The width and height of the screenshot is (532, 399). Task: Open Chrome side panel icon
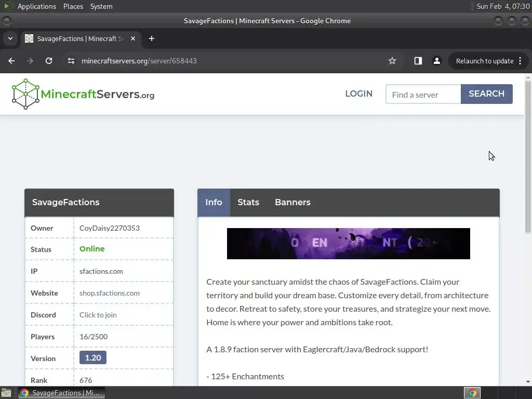[418, 61]
